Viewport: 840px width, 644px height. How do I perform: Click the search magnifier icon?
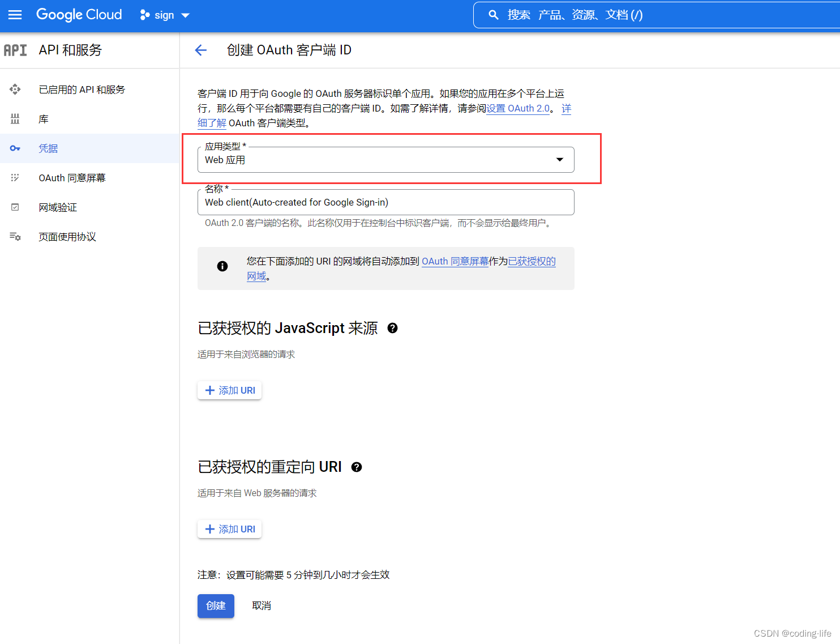point(494,15)
